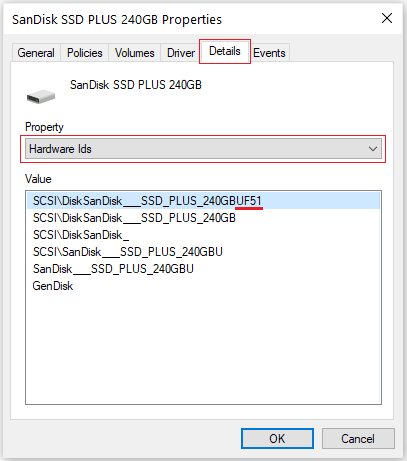Dismiss dialog with Cancel button

click(x=358, y=438)
